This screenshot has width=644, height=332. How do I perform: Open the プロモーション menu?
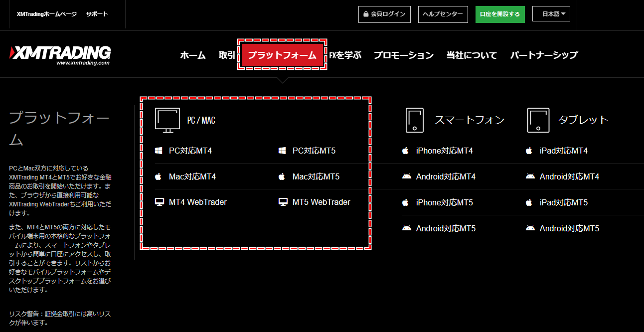click(x=404, y=55)
